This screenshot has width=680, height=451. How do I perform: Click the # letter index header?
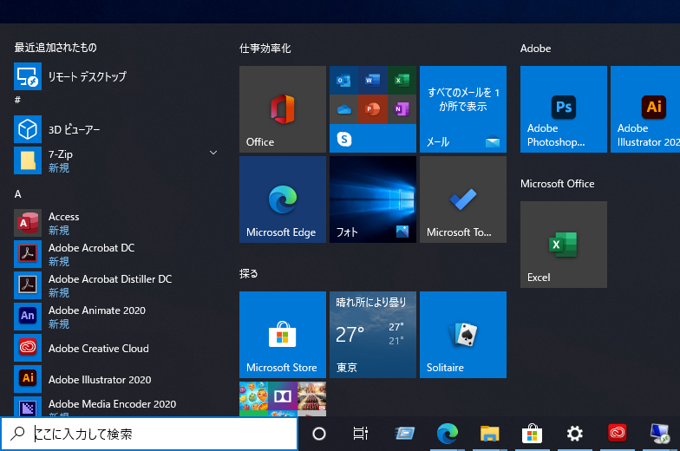17,100
